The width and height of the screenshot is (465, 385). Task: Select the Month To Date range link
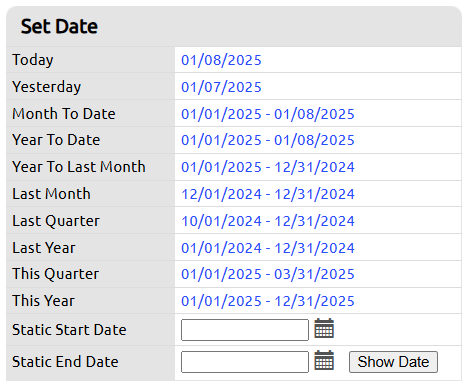[x=268, y=114]
